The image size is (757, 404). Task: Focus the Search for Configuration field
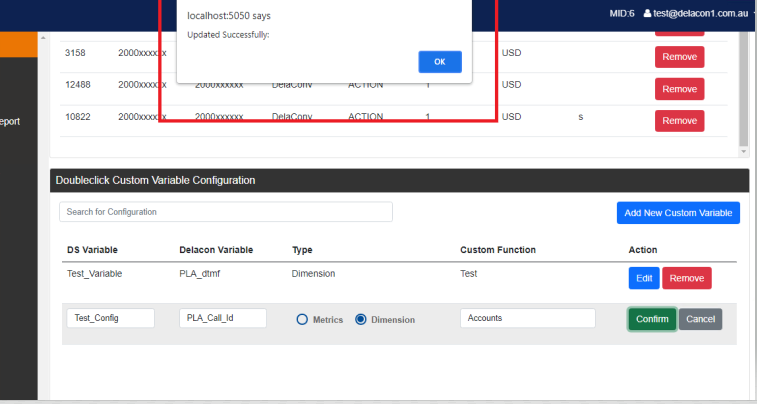click(226, 212)
